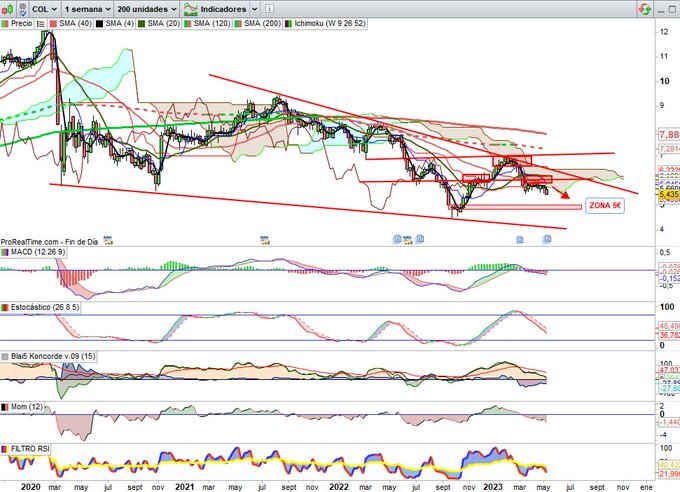680x492 pixels.
Task: Click the event marker near July 2020
Action: coord(108,240)
